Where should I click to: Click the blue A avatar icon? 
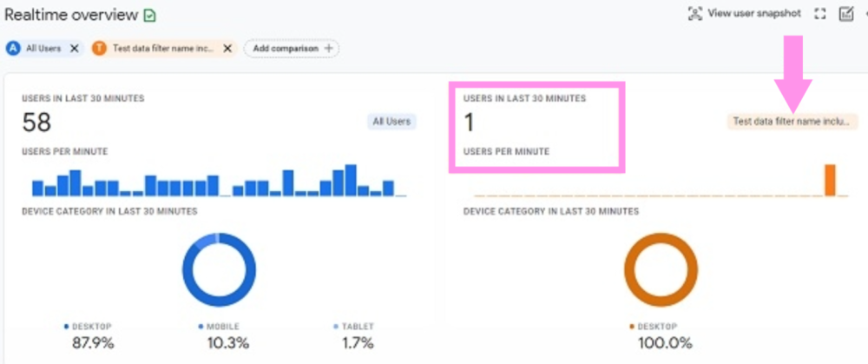tap(13, 49)
